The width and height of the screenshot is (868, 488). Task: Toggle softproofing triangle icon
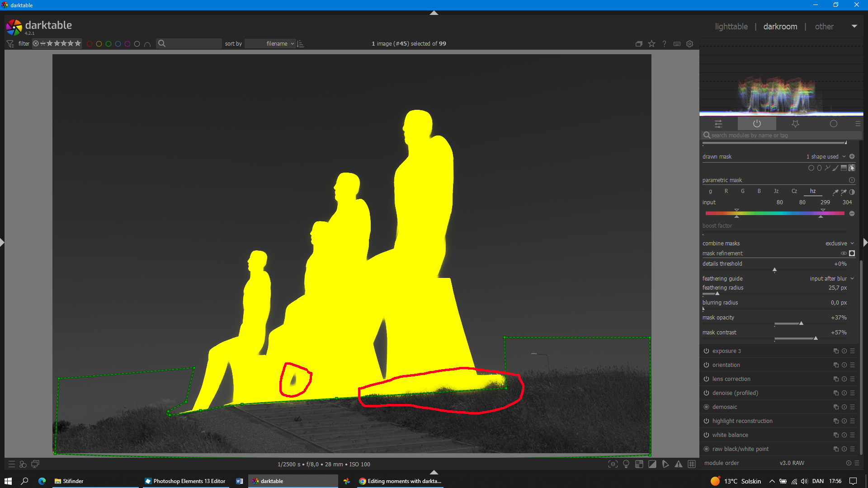tap(665, 464)
